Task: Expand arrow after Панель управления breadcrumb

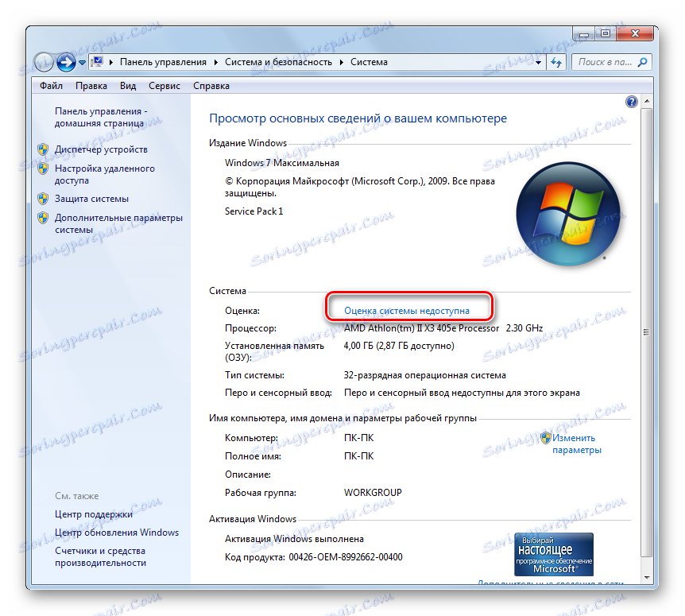Action: click(x=216, y=62)
